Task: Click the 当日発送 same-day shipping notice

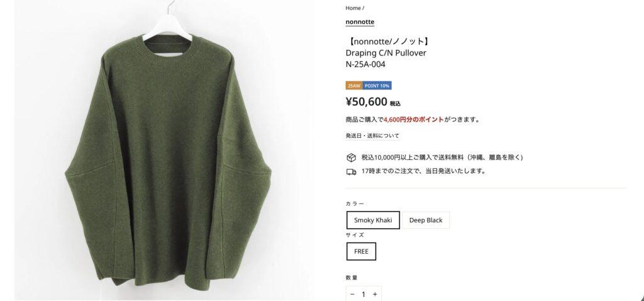Action: [423, 171]
